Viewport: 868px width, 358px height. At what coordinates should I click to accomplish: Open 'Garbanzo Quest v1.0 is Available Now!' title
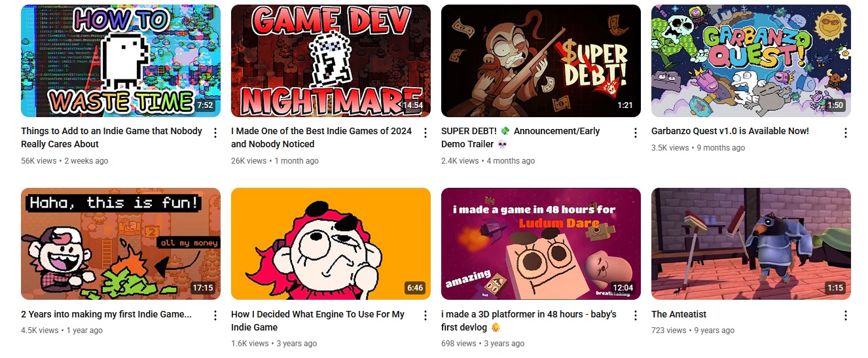point(730,131)
